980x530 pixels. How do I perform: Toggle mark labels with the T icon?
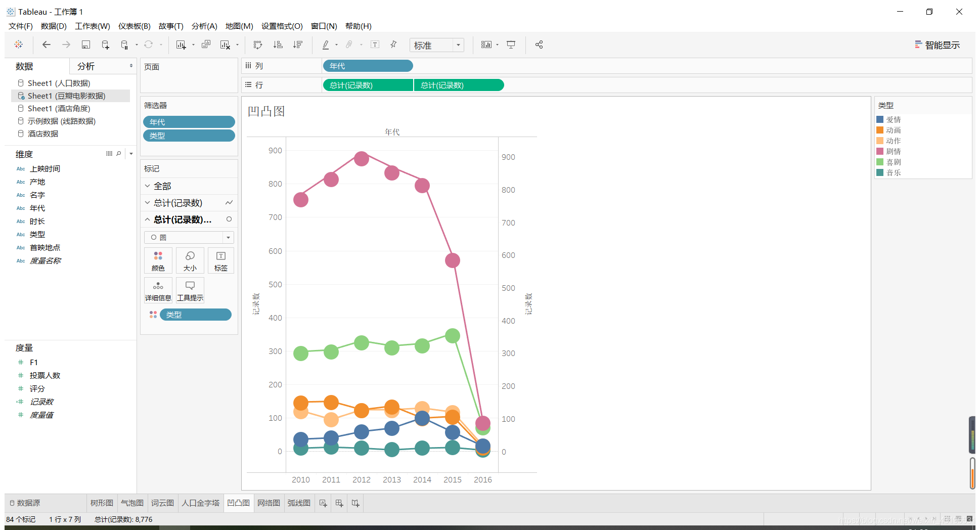click(x=375, y=45)
